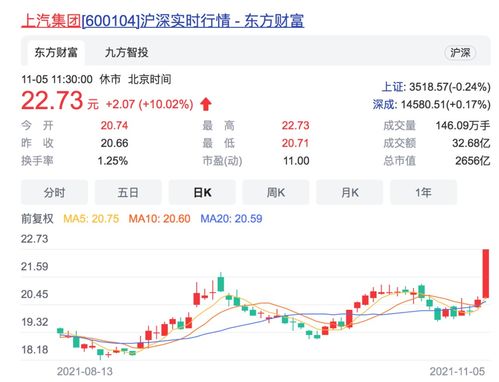Click the MA10 indicator label

coord(159,219)
